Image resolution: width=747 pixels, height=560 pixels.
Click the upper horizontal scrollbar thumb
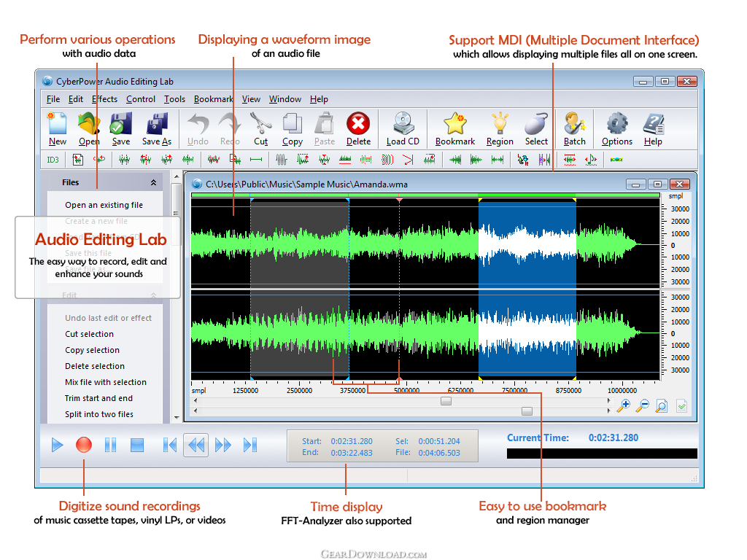(446, 401)
